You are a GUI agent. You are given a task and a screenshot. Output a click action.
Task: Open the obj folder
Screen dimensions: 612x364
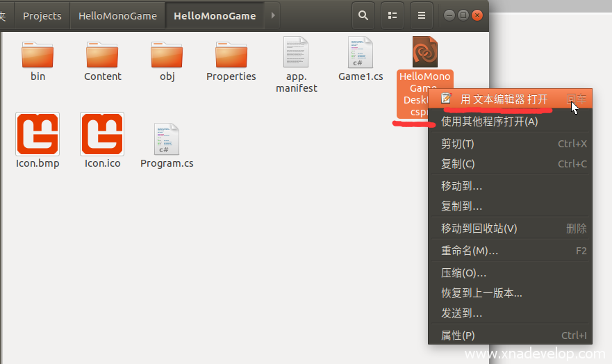coord(167,54)
